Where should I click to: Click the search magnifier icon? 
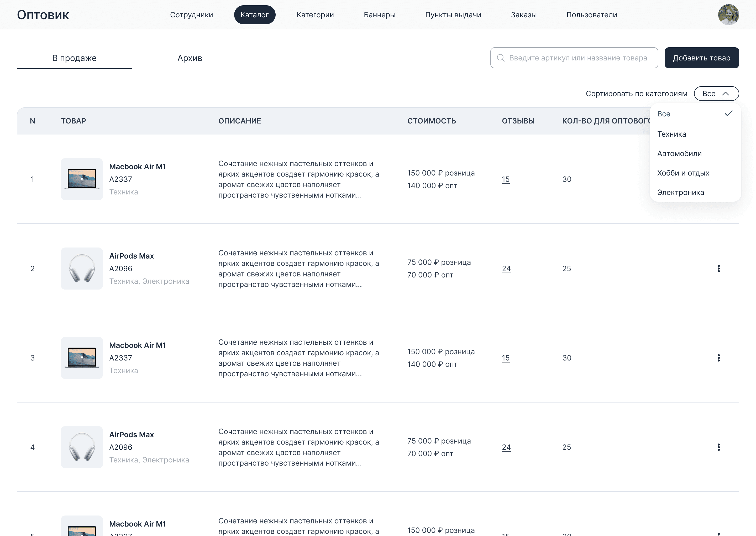[501, 58]
